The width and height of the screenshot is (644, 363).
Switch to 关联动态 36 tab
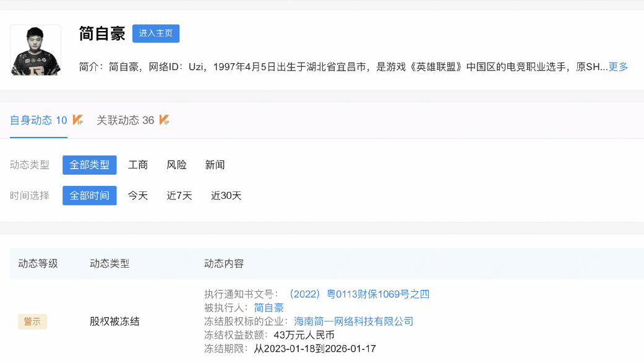point(125,120)
